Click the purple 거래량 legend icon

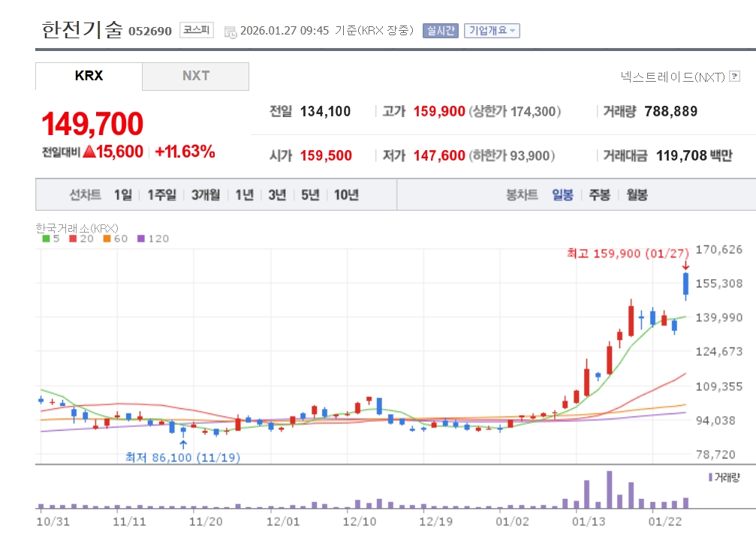tap(710, 476)
